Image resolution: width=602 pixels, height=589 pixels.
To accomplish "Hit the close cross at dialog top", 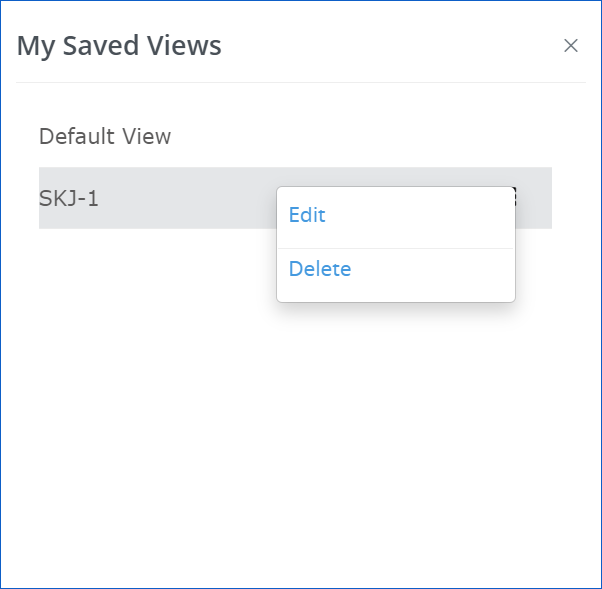I will point(571,46).
